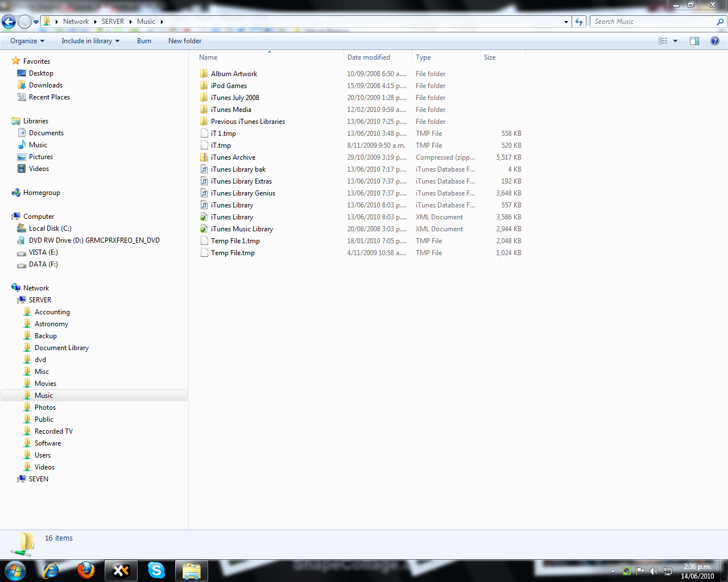This screenshot has height=582, width=728.
Task: Click the Windows Explorer taskbar icon
Action: pos(191,571)
